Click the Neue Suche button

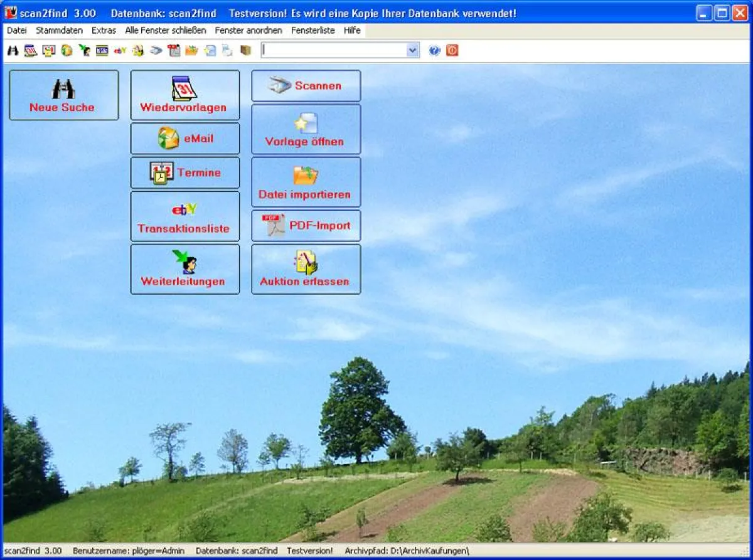[63, 95]
